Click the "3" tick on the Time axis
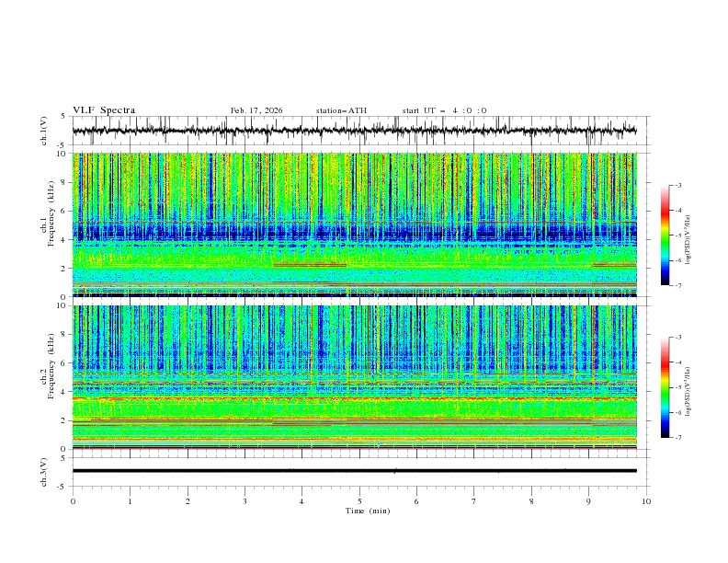The image size is (728, 563). coord(245,501)
